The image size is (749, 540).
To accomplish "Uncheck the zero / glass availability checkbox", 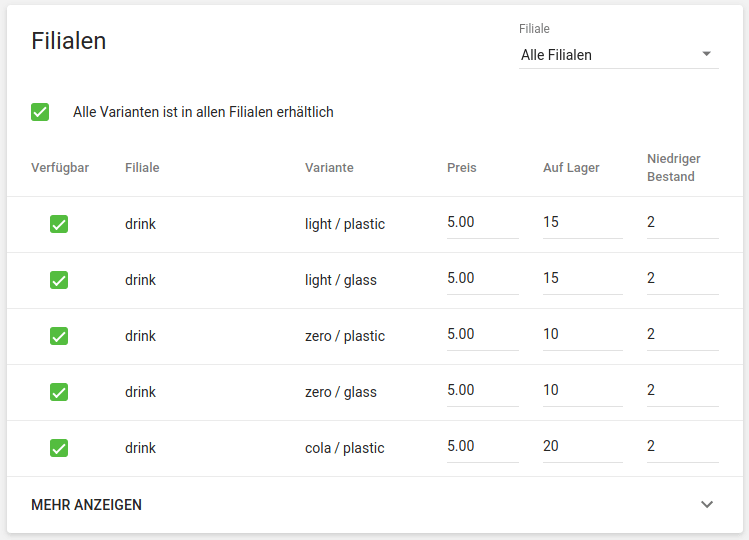I will pos(59,392).
